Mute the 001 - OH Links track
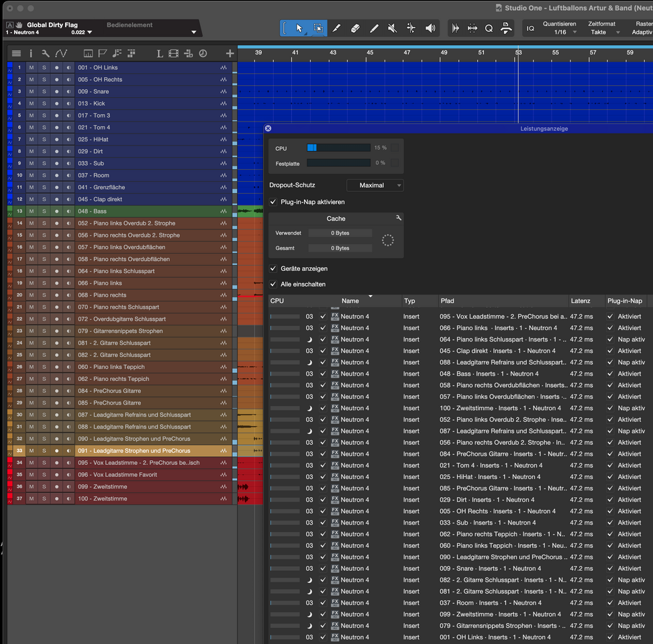Image resolution: width=653 pixels, height=644 pixels. 32,68
